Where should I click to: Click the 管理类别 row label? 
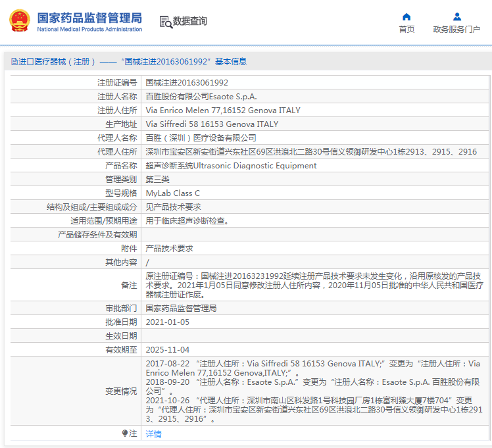coord(121,180)
